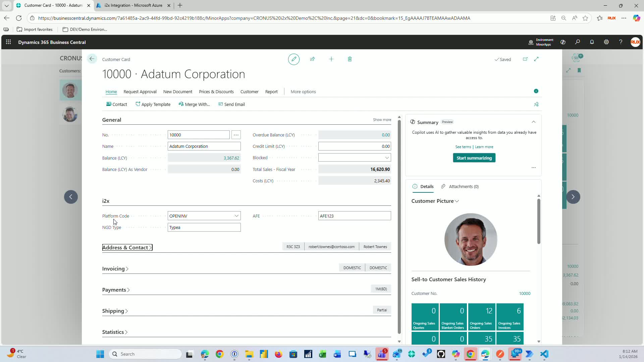Open the card in a new window
644x362 pixels.
[525, 59]
